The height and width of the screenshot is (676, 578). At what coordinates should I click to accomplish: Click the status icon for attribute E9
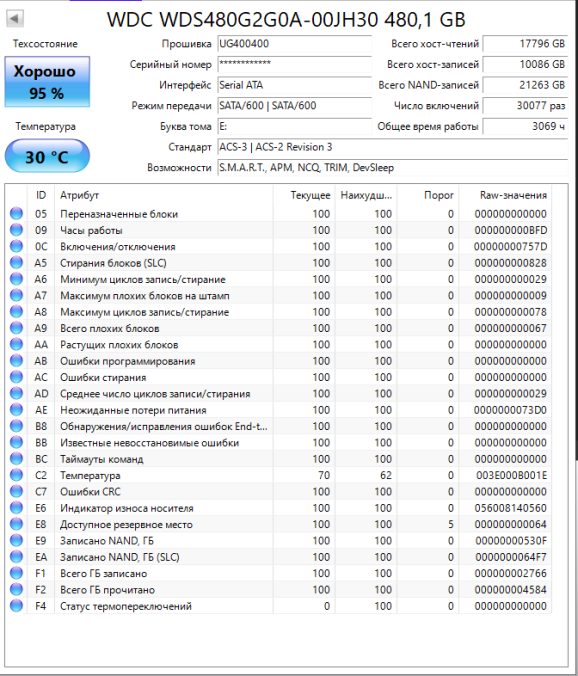16,541
